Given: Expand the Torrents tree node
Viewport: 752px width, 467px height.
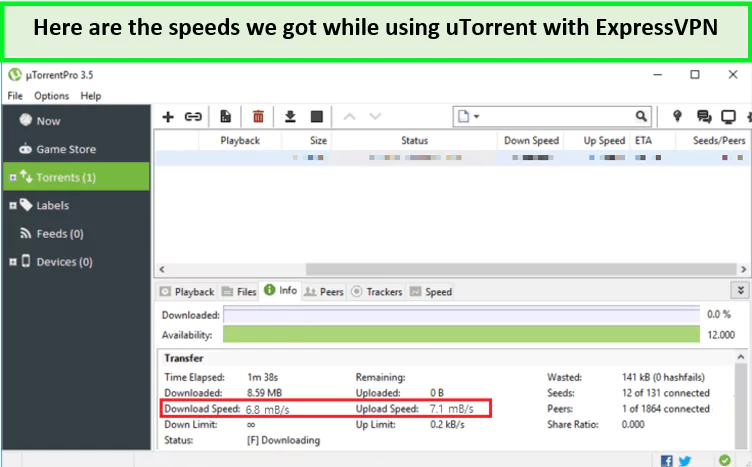Looking at the screenshot, I should 13,178.
